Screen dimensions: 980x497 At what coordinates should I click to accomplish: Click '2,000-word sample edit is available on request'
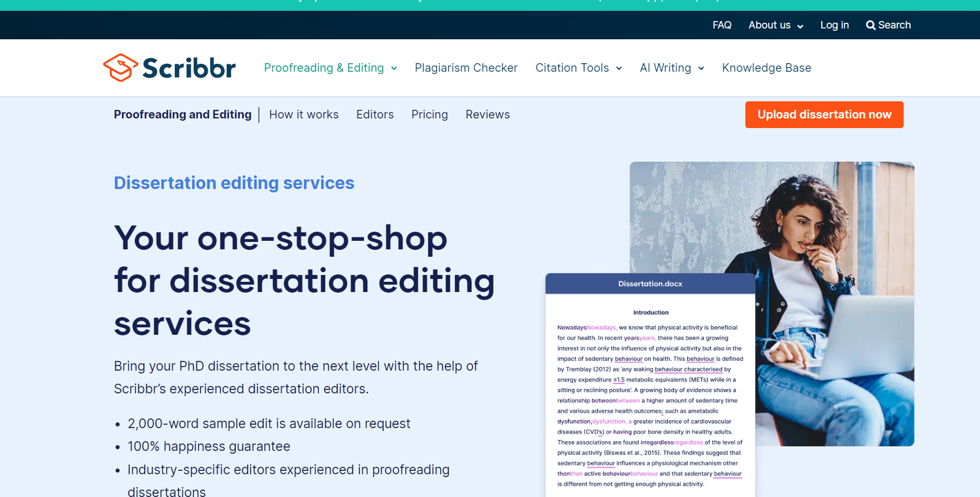pos(269,424)
